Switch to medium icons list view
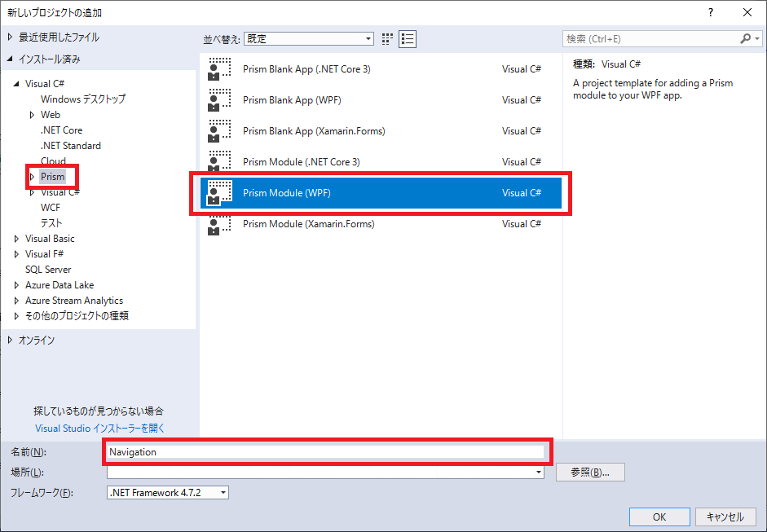Viewport: 767px width, 532px height. pyautogui.click(x=408, y=38)
